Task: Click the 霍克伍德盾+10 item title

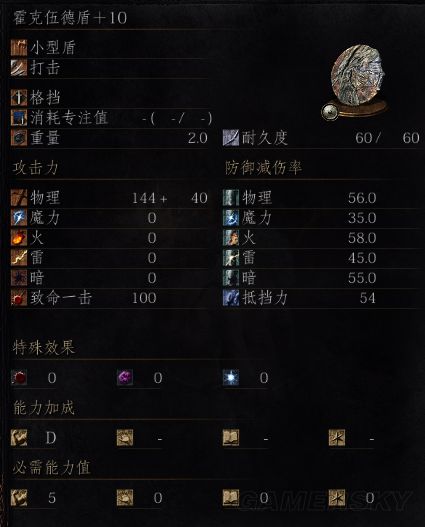Action: click(x=70, y=18)
